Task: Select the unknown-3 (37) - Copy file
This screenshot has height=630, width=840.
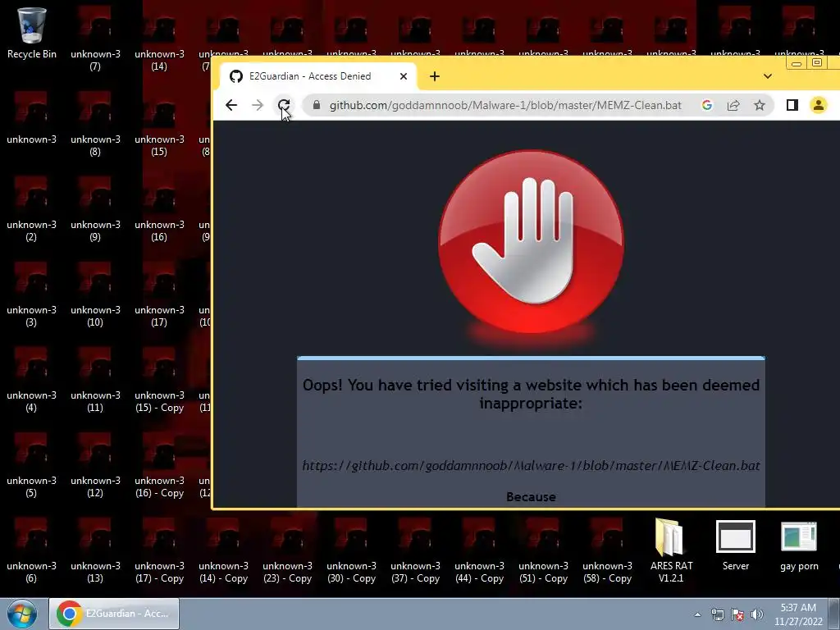Action: 415,550
